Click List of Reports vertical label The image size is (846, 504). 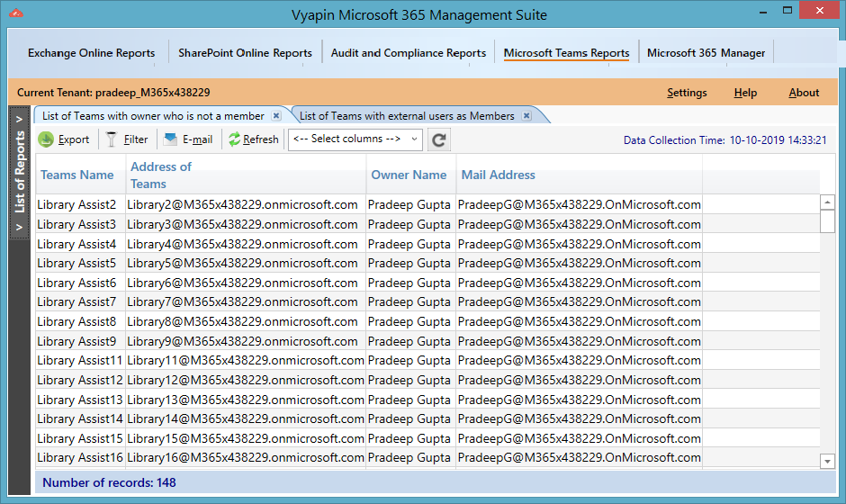tap(20, 172)
